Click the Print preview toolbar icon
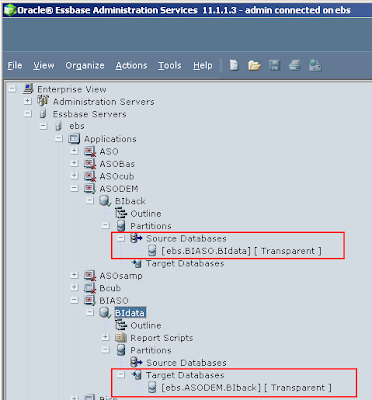372x400 pixels. pyautogui.click(x=315, y=65)
